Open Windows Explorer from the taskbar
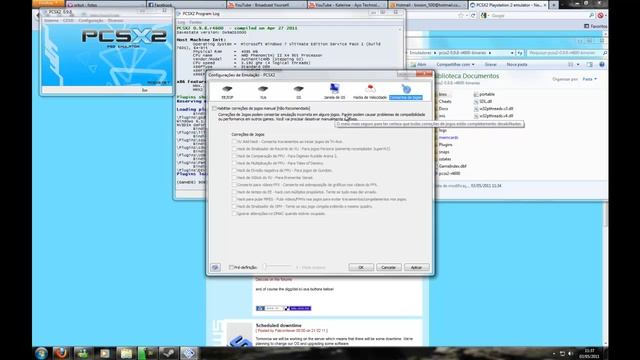This screenshot has height=360, width=640. pos(126,353)
